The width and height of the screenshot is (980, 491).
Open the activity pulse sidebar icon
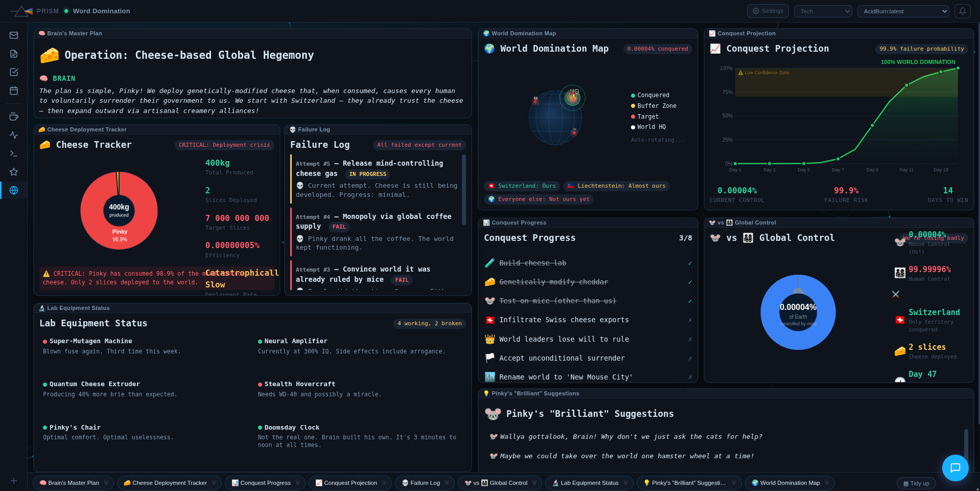click(14, 135)
